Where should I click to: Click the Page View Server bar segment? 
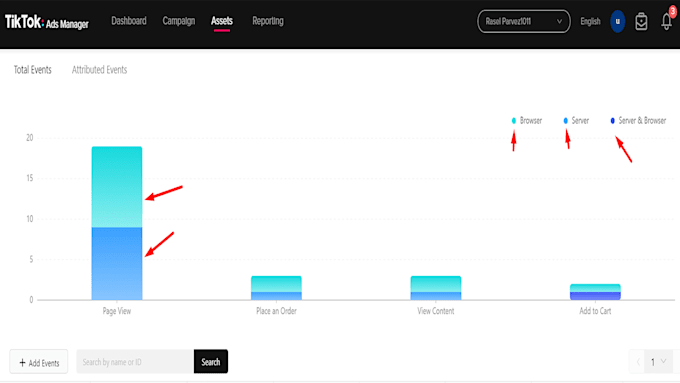[x=117, y=263]
